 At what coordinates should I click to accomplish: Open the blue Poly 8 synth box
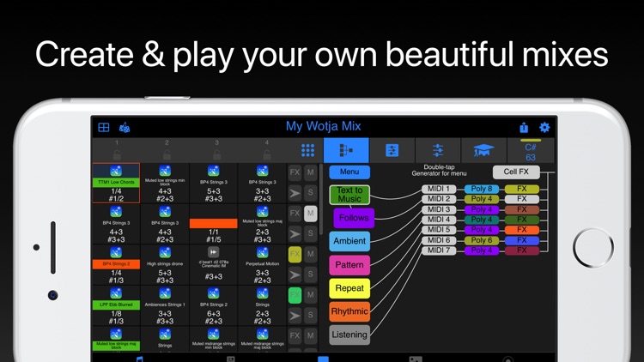point(482,189)
